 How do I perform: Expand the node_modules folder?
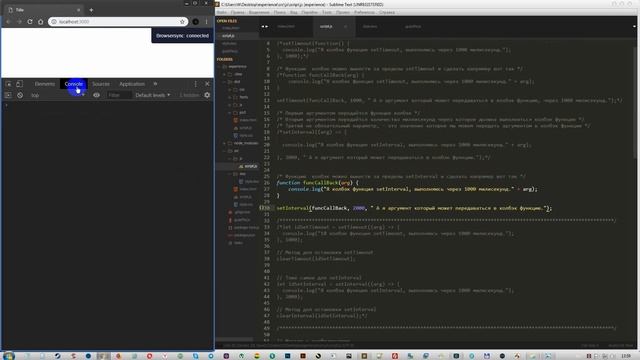pyautogui.click(x=224, y=143)
